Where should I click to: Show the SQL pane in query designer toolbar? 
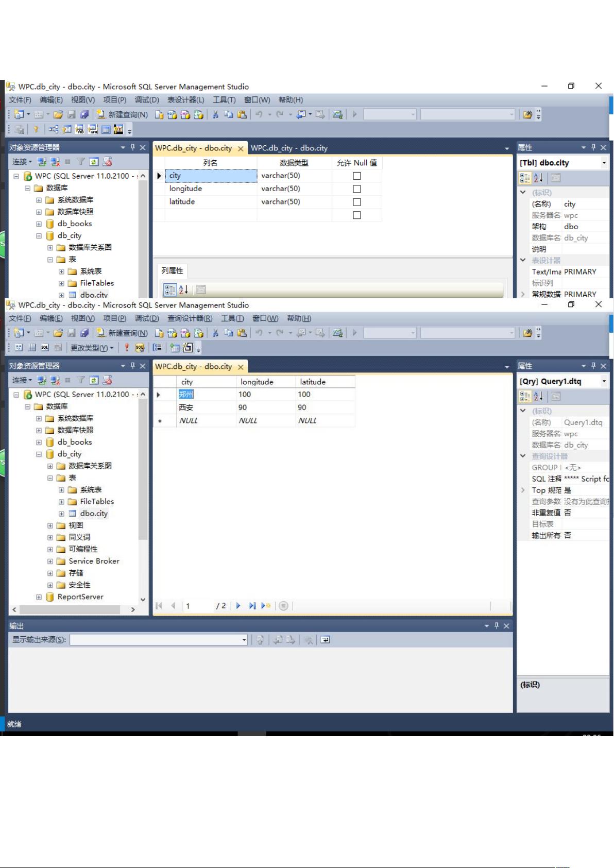pyautogui.click(x=45, y=348)
